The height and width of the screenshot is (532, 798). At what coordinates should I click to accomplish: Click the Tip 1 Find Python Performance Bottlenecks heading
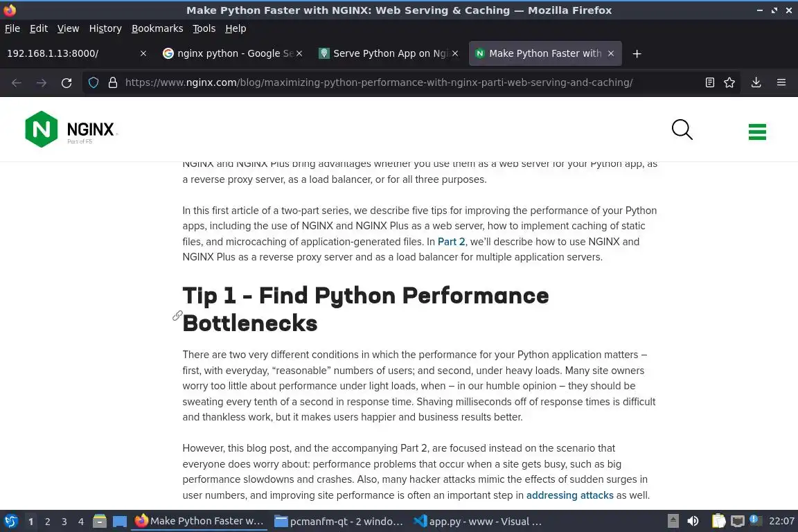coord(366,309)
